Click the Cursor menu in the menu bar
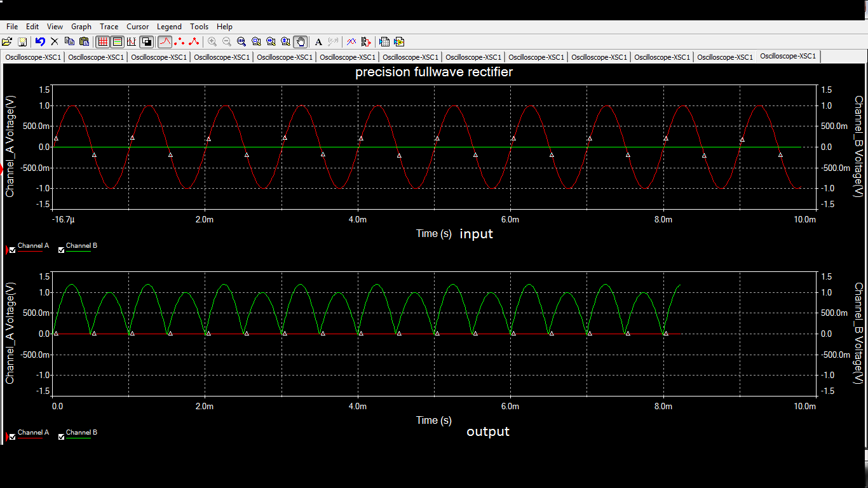This screenshot has height=488, width=868. (137, 27)
